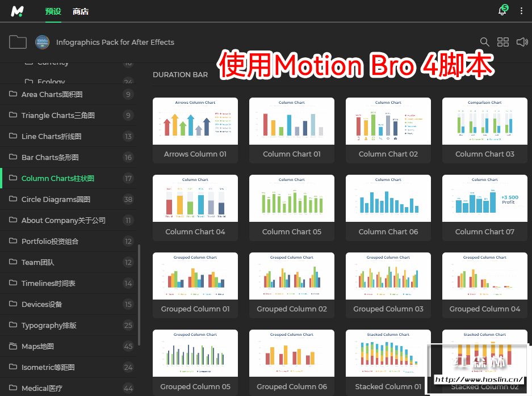Click the 17 count badge for Column Charts
Image resolution: width=532 pixels, height=396 pixels.
point(128,178)
